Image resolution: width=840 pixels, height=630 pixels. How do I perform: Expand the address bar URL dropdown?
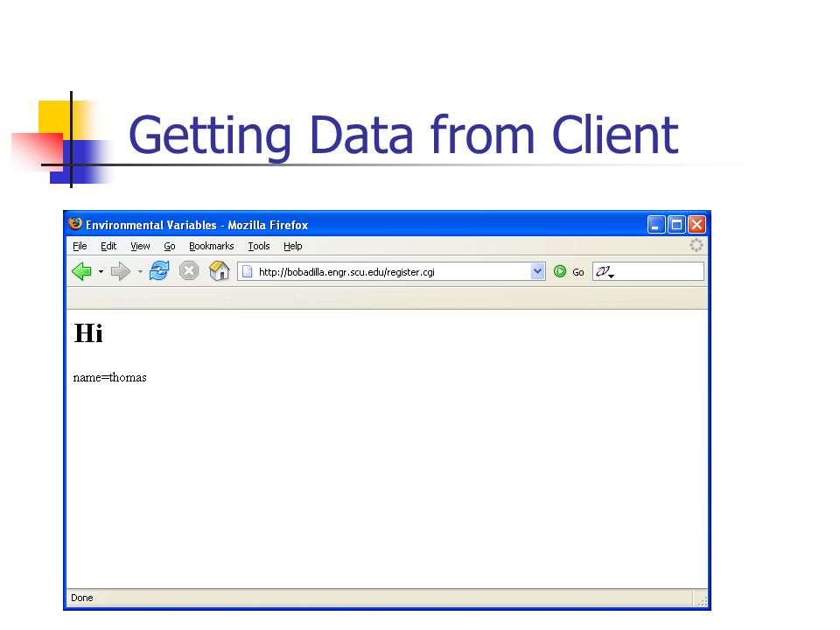coord(538,271)
